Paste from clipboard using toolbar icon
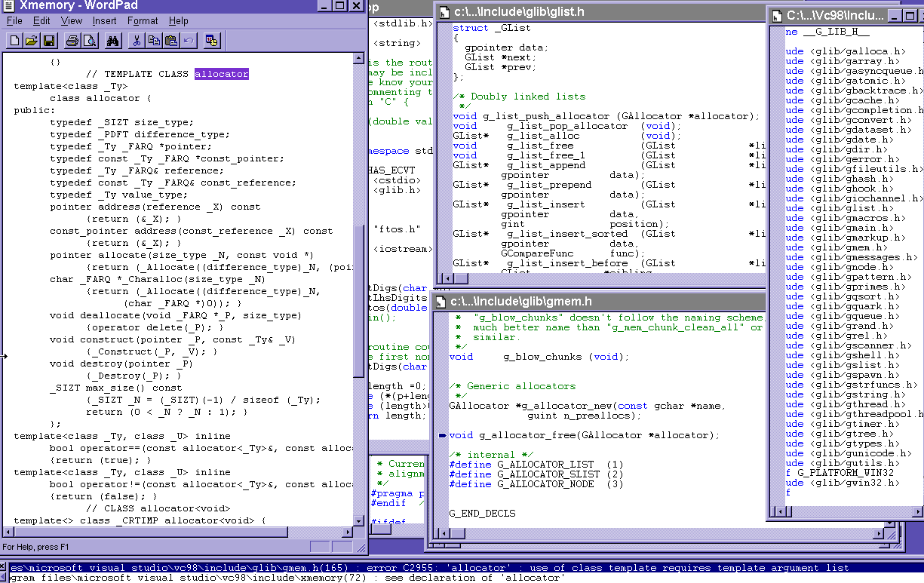The image size is (924, 583). pyautogui.click(x=171, y=41)
